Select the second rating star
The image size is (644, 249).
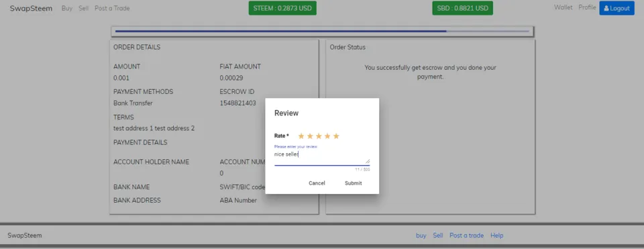point(310,136)
